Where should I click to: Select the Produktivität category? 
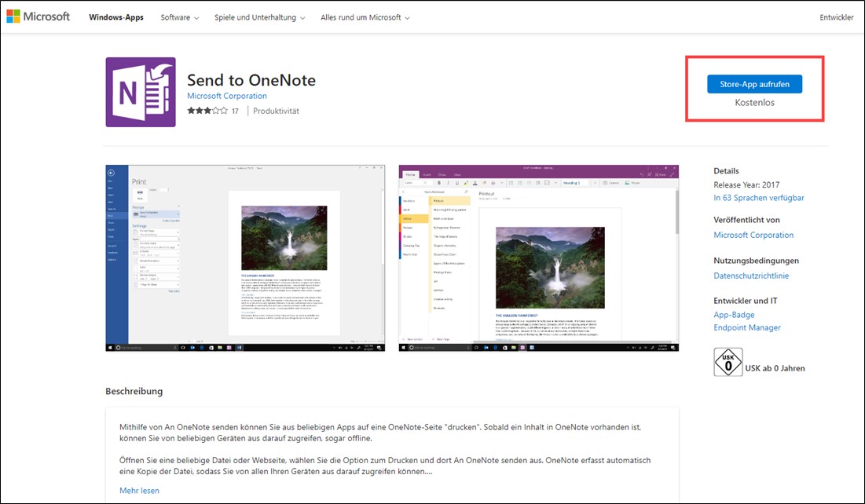coord(276,111)
